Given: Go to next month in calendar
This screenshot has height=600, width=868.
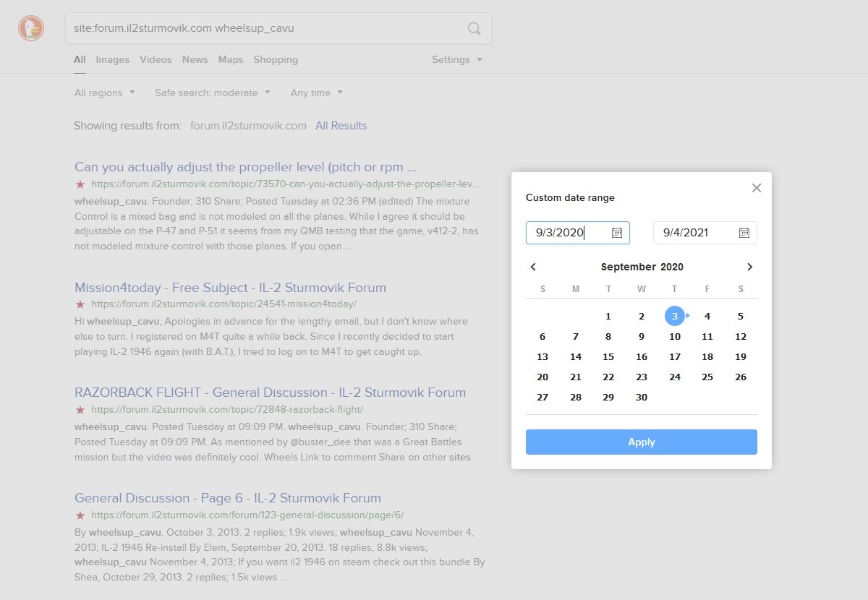Looking at the screenshot, I should (750, 267).
